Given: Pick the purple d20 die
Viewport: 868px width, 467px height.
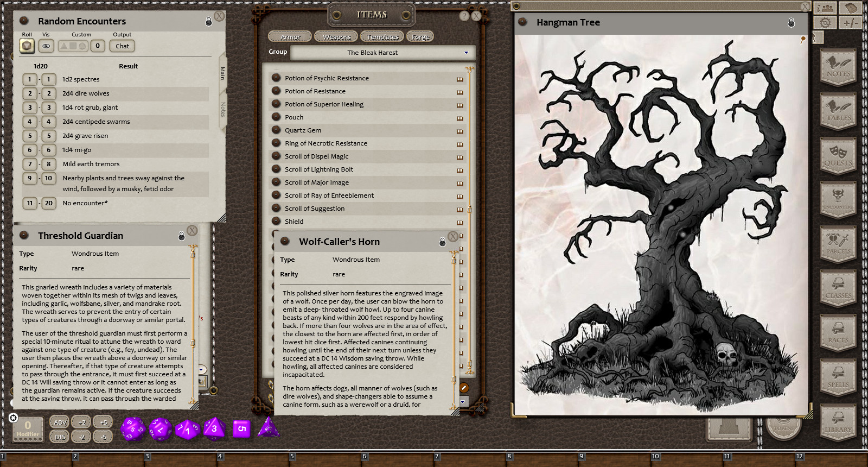Looking at the screenshot, I should pyautogui.click(x=132, y=429).
